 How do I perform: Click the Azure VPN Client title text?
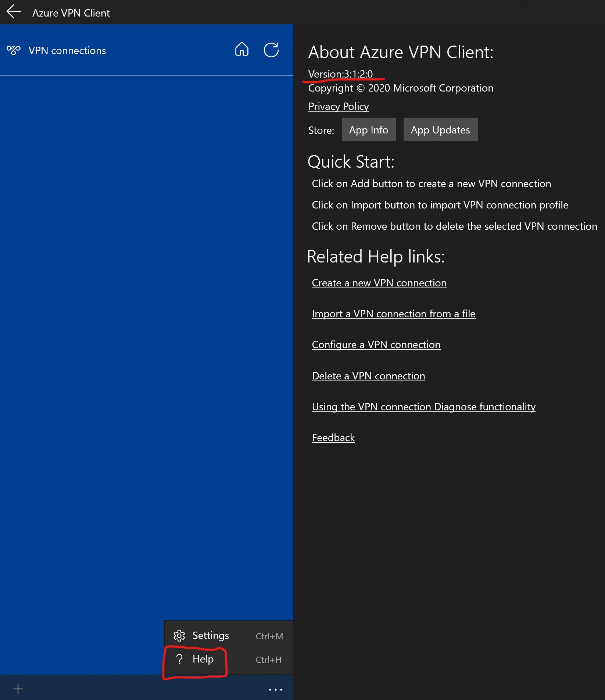tap(71, 13)
